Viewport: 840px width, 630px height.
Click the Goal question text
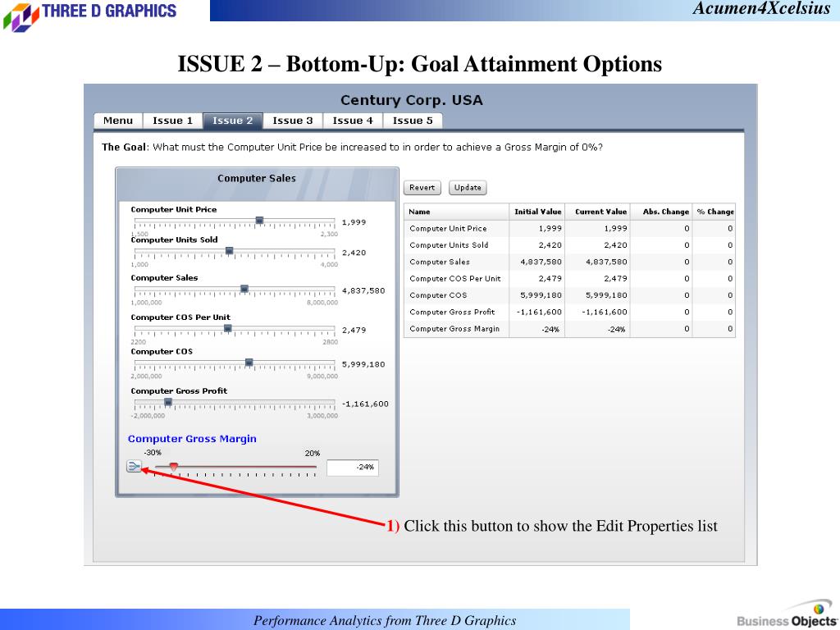point(352,148)
